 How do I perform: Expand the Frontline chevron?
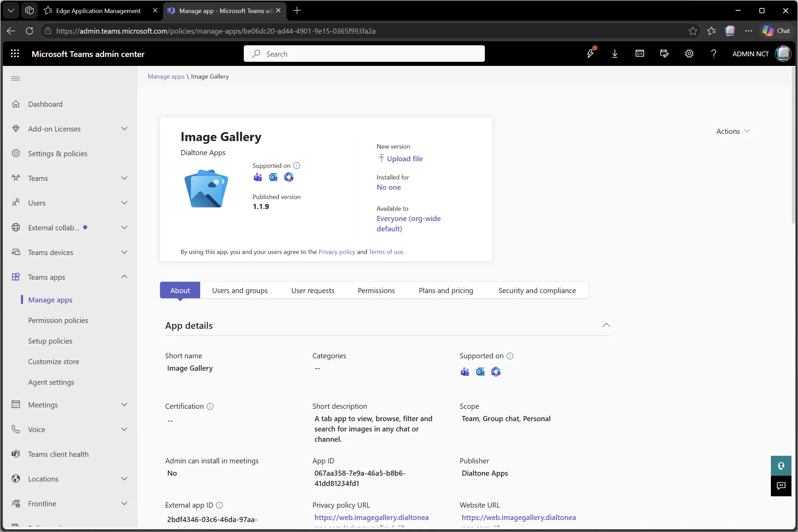coord(124,504)
